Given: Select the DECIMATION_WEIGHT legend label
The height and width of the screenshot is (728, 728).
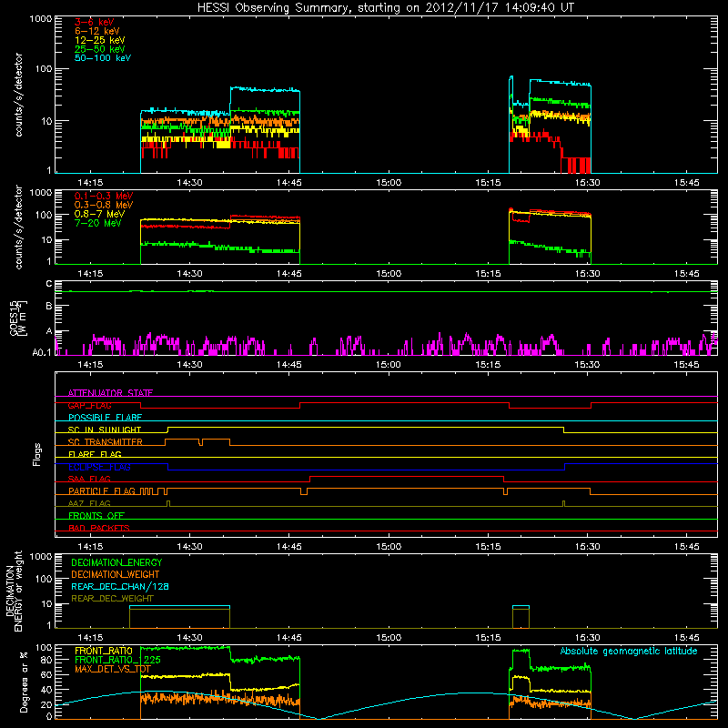Looking at the screenshot, I should tap(116, 574).
